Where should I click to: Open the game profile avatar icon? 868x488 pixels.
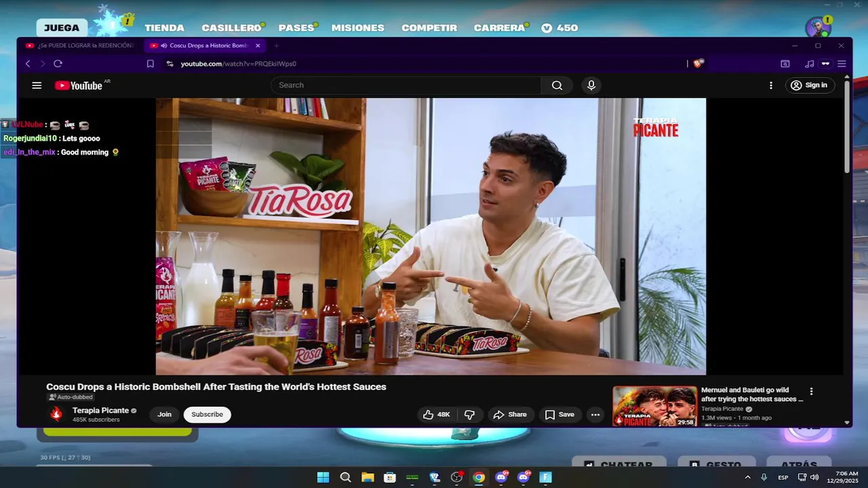point(818,28)
